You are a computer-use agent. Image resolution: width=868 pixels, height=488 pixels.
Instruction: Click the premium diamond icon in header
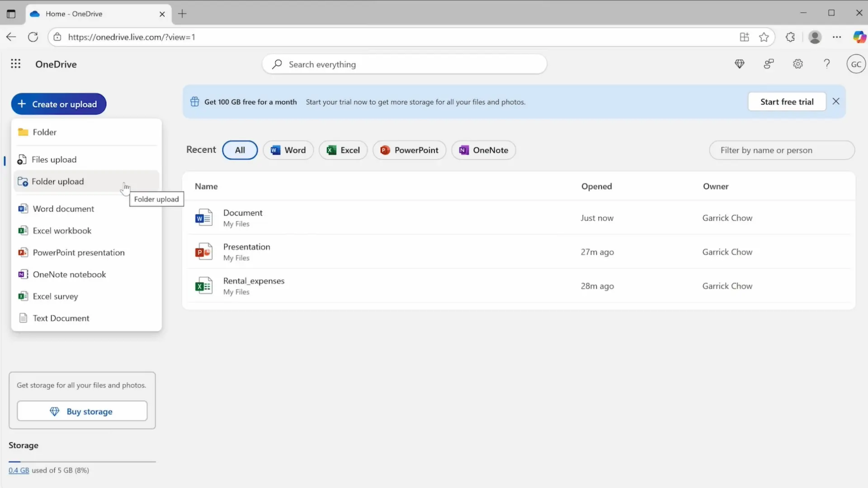(x=740, y=64)
